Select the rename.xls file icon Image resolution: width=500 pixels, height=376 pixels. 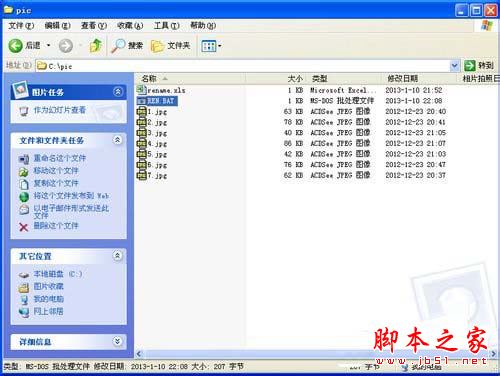pos(142,90)
